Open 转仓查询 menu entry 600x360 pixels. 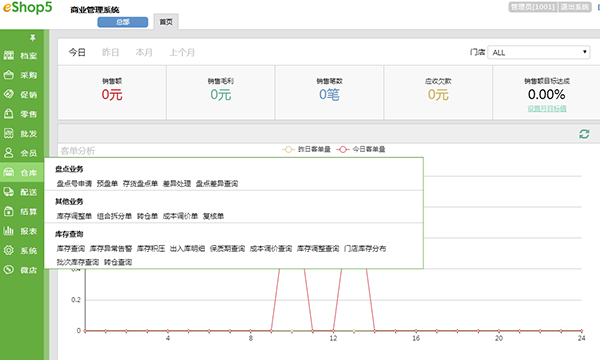click(118, 262)
